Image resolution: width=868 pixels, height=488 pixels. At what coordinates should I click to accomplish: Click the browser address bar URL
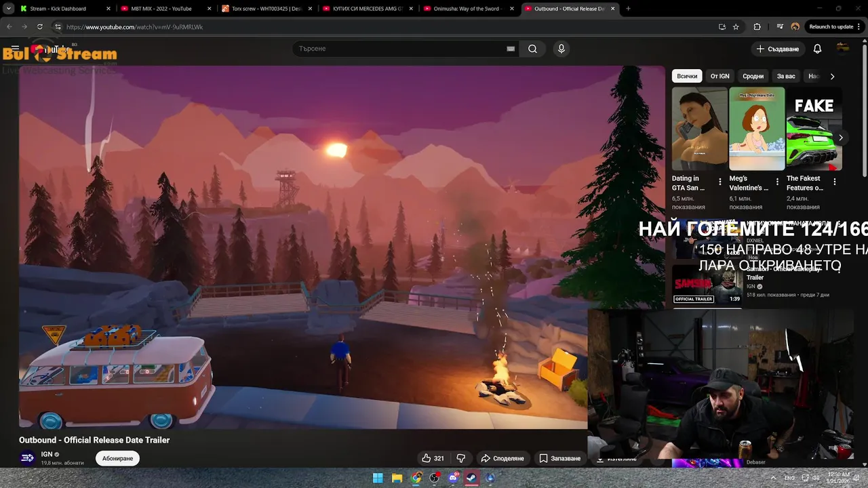tap(135, 26)
